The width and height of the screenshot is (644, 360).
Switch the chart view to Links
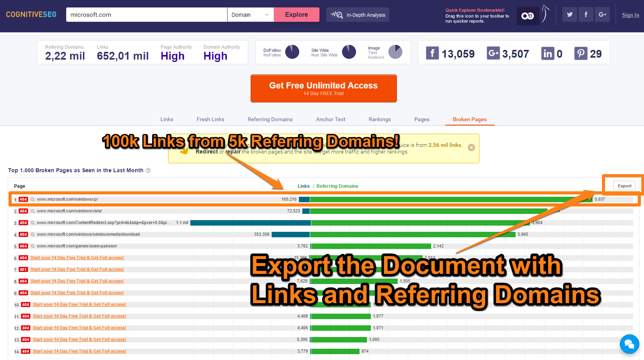click(304, 186)
